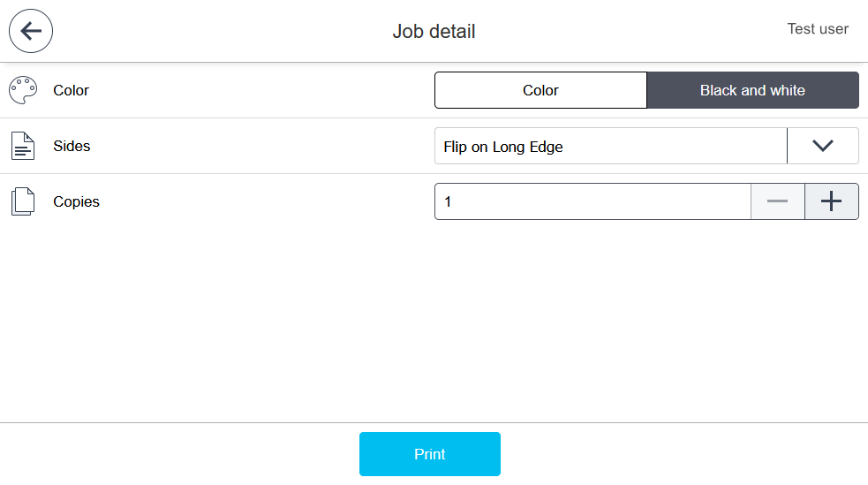Click the Sides document page icon

[23, 146]
